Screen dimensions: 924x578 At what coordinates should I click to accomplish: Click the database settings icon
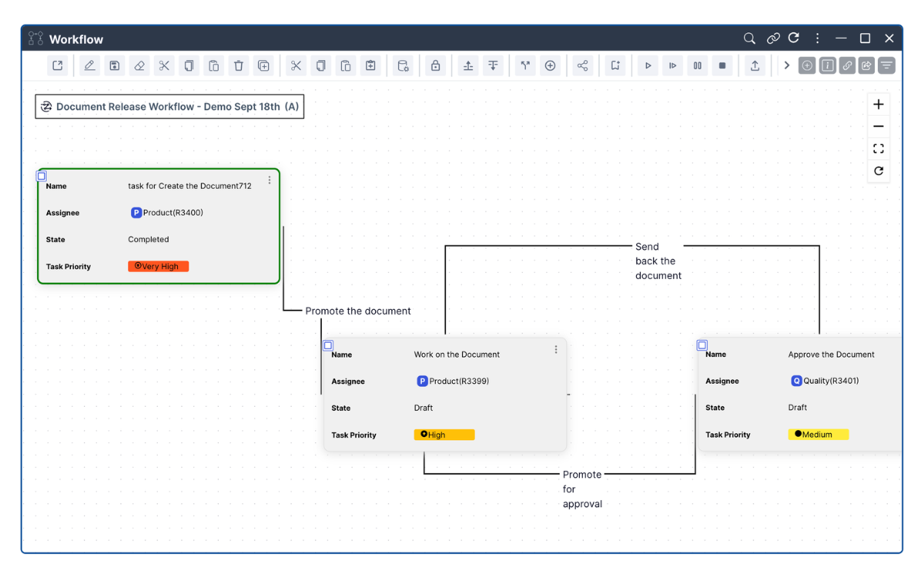click(403, 66)
